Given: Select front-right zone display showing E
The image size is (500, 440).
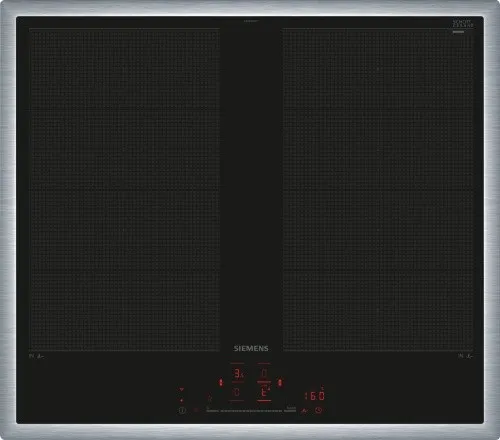Looking at the screenshot, I should pos(265,392).
